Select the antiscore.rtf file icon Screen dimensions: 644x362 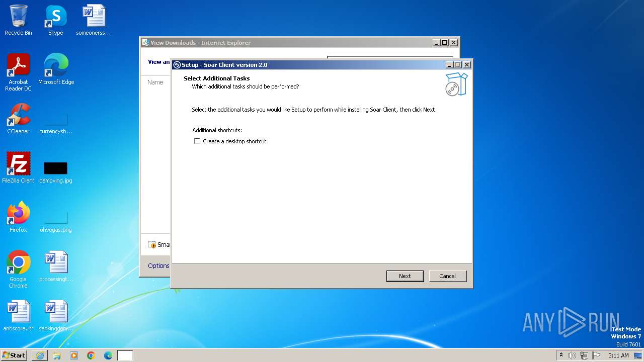pos(18,316)
